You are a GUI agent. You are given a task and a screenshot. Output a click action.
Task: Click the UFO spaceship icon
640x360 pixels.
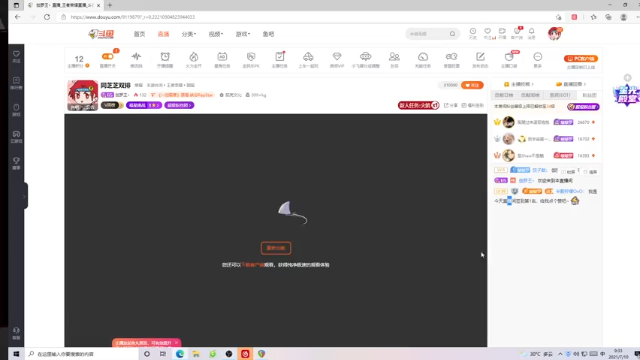[365, 56]
